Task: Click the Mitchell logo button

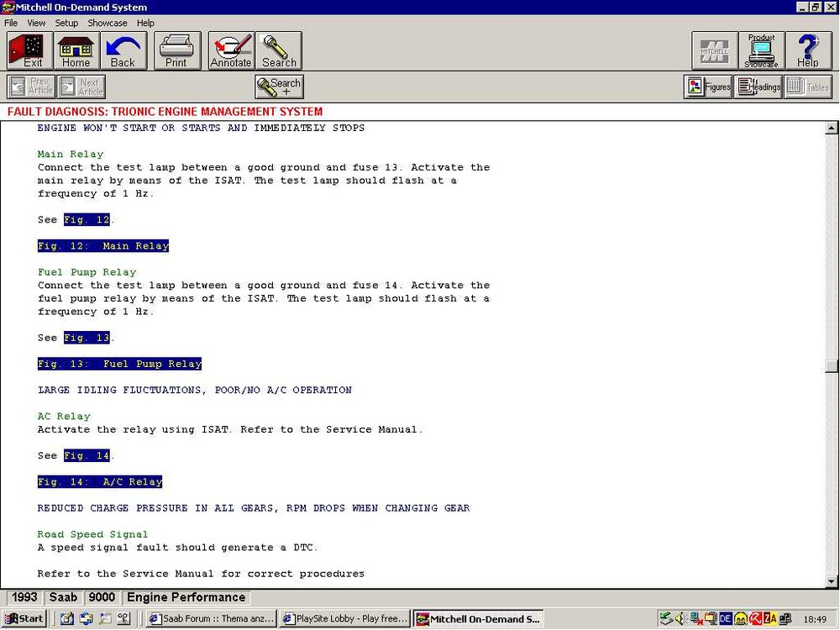Action: point(715,51)
